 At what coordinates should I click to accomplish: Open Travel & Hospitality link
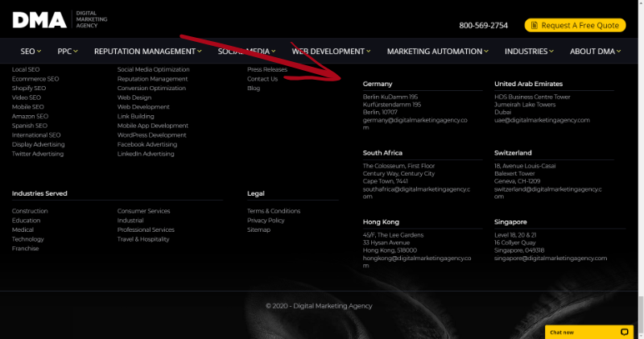143,239
